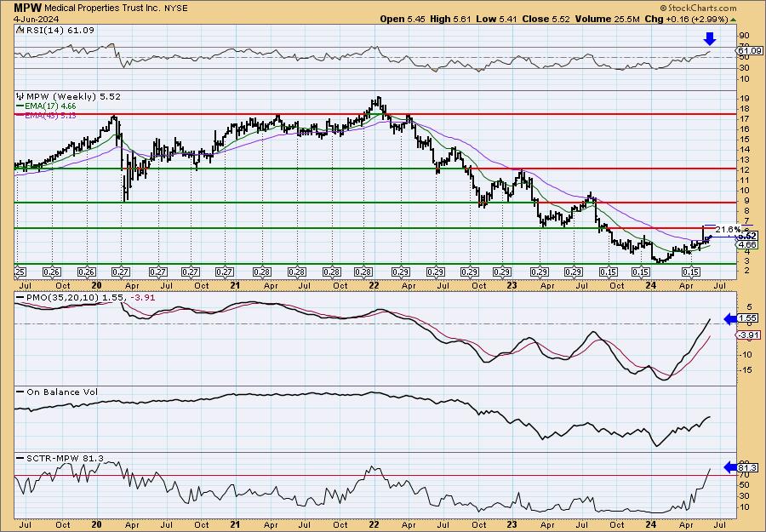766x532 pixels.
Task: Click the -15 level on the PMO axis
Action: 745,370
